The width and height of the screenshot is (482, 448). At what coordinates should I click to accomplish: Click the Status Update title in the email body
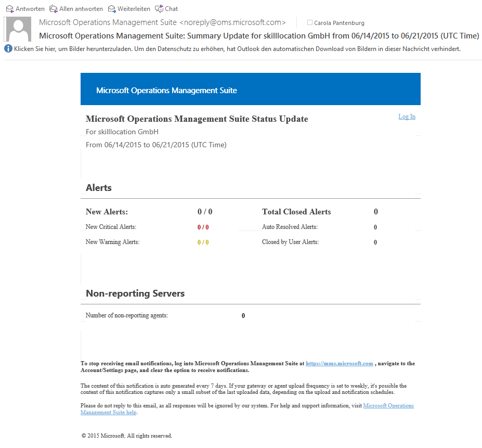(197, 119)
